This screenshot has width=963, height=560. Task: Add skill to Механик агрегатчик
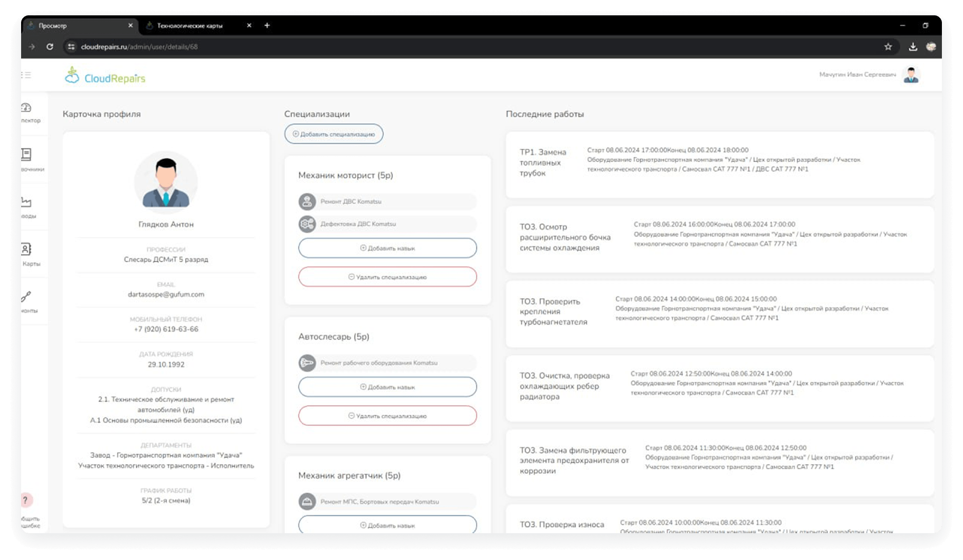388,525
